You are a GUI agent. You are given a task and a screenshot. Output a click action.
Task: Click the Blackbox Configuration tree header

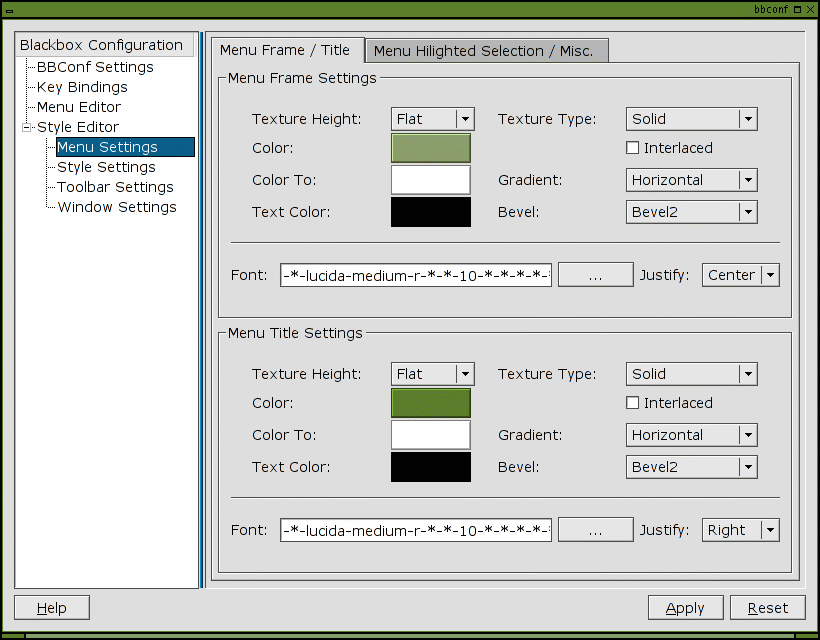pos(105,45)
